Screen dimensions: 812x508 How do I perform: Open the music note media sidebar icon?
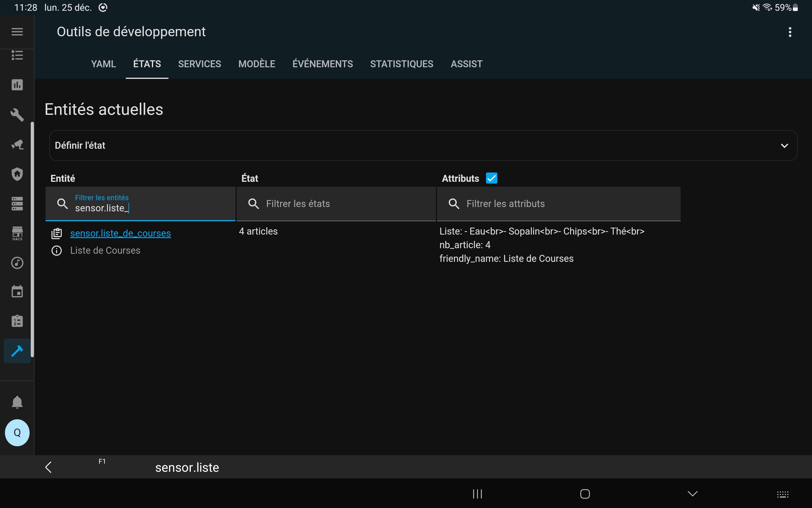17,263
